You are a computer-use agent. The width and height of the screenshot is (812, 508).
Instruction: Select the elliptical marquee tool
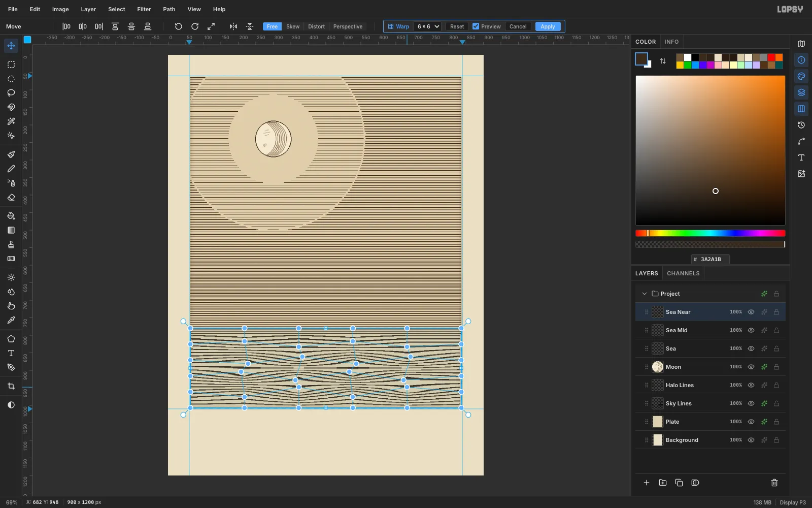11,79
